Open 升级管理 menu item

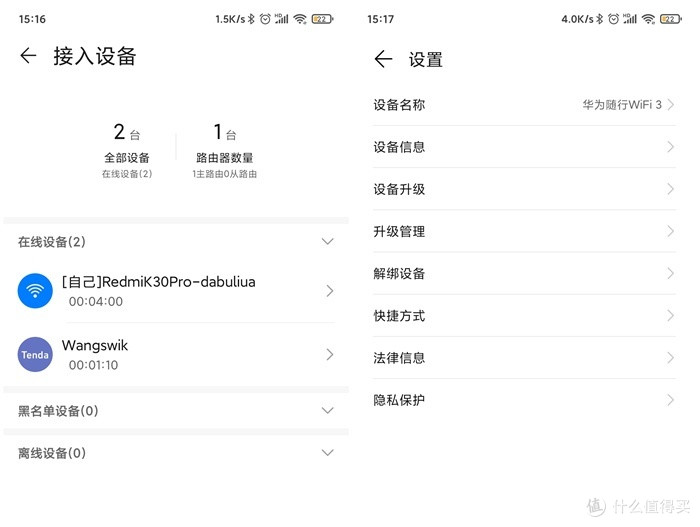point(400,231)
